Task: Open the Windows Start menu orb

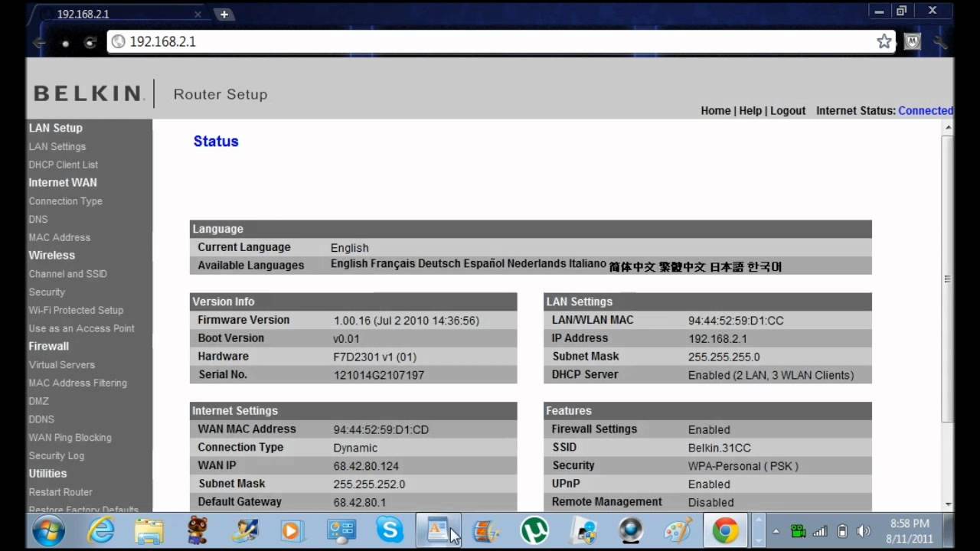Action: click(x=48, y=530)
